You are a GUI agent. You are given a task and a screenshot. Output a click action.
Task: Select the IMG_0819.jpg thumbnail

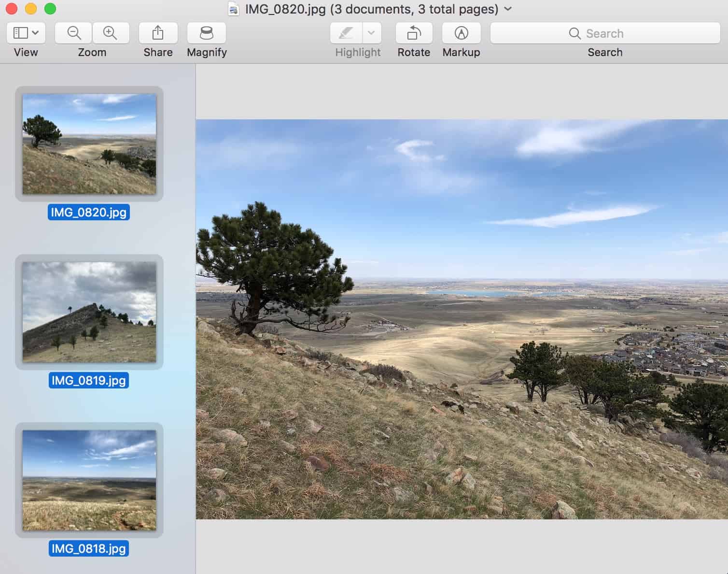[89, 312]
